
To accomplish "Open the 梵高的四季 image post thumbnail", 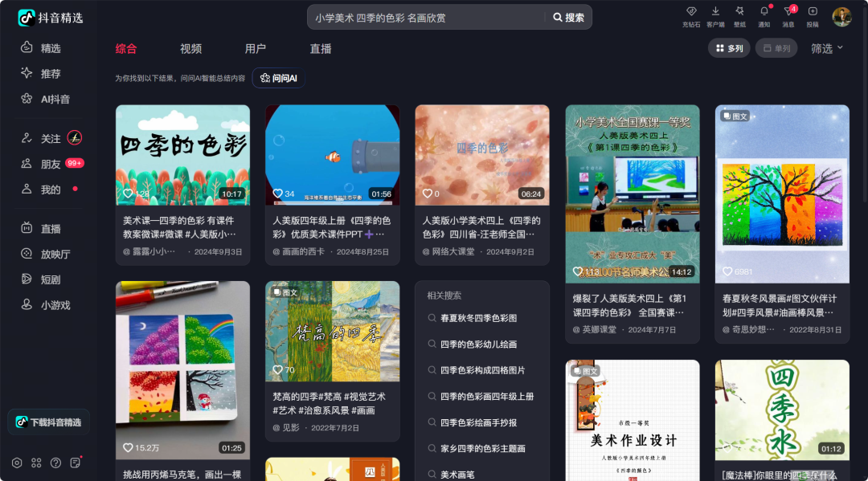I will [332, 331].
